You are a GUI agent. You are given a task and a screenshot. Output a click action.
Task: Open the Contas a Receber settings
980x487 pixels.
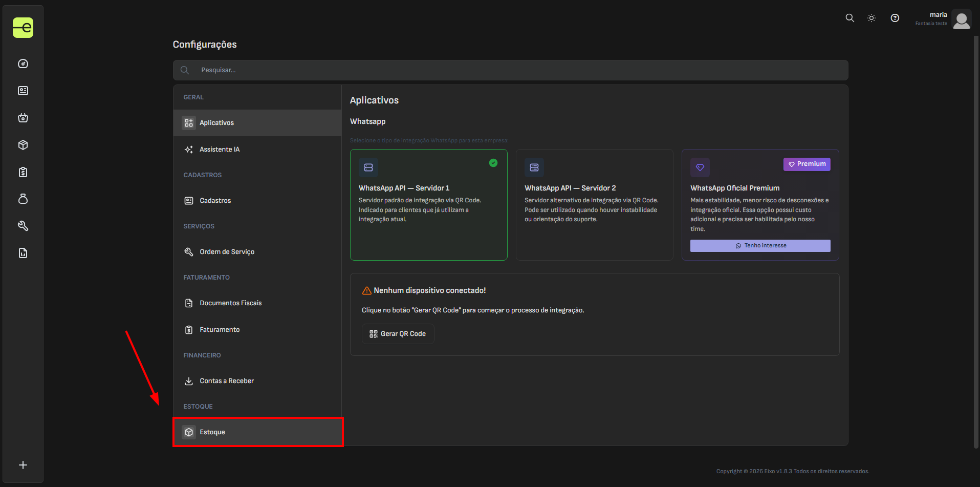257,381
